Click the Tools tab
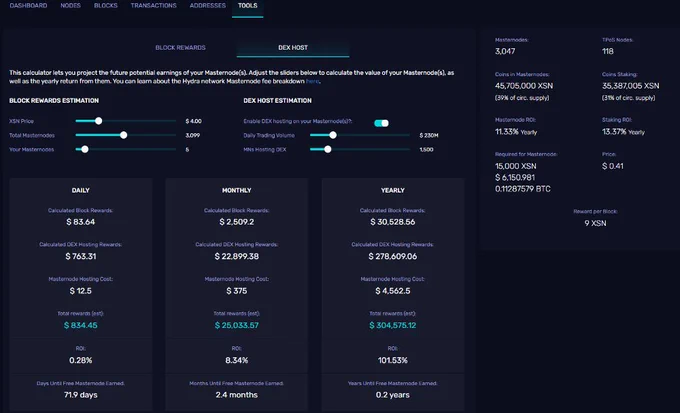680x413 pixels. tap(248, 6)
